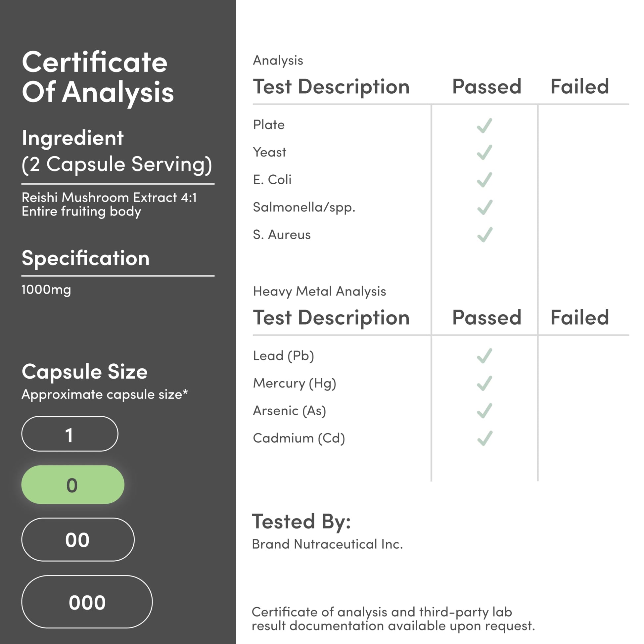Click the Approximate capsule size* note
The image size is (644, 644).
pyautogui.click(x=105, y=395)
